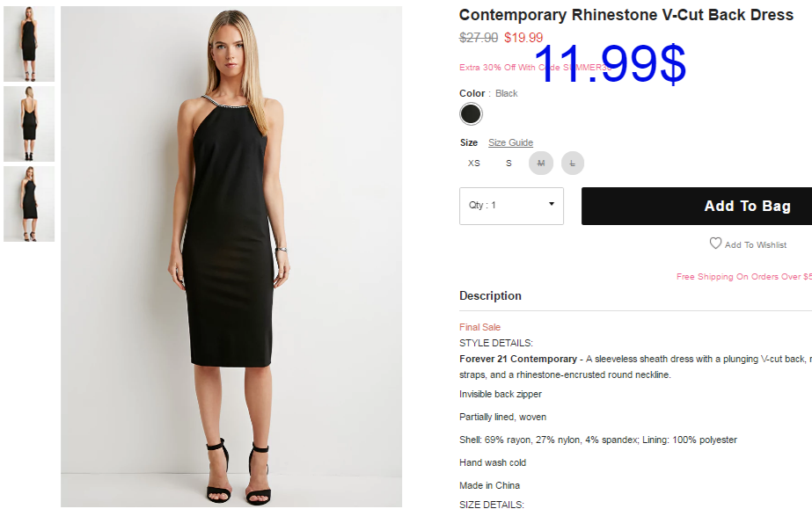Image resolution: width=812 pixels, height=509 pixels.
Task: Click the Final Sale label
Action: [479, 327]
